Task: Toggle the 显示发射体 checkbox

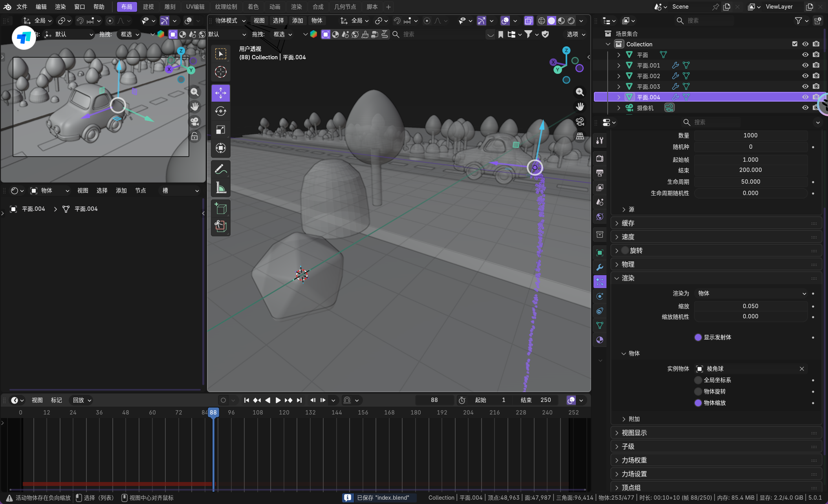Action: pos(698,337)
